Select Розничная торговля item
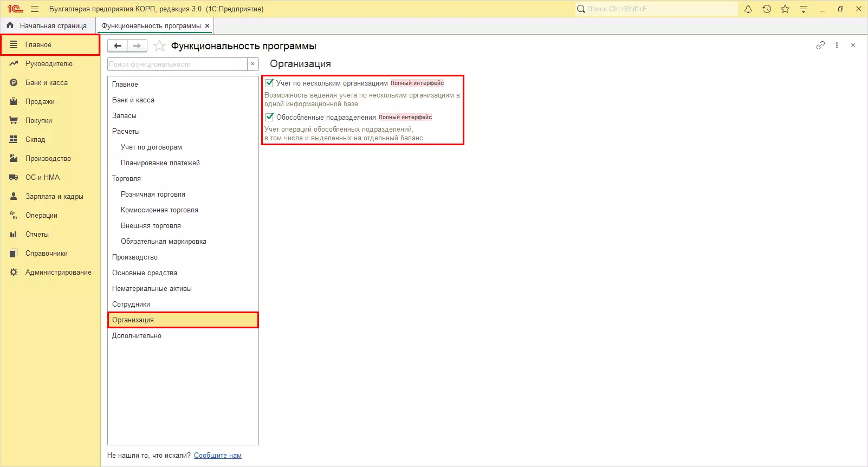This screenshot has height=467, width=868. [x=183, y=194]
